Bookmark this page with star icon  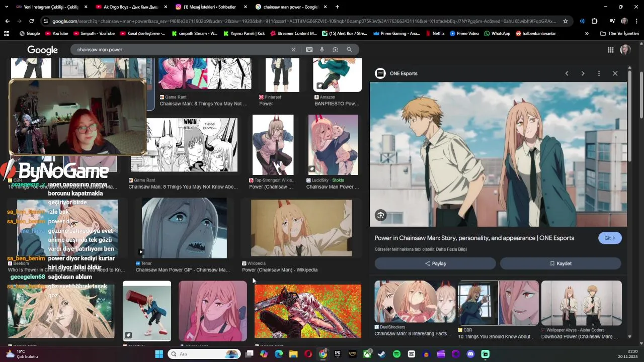click(566, 21)
